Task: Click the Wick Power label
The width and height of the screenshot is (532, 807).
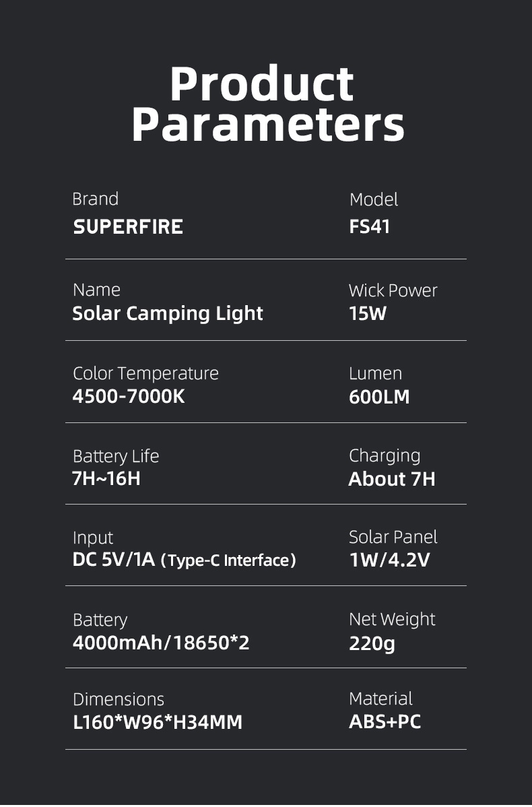Action: pos(393,290)
